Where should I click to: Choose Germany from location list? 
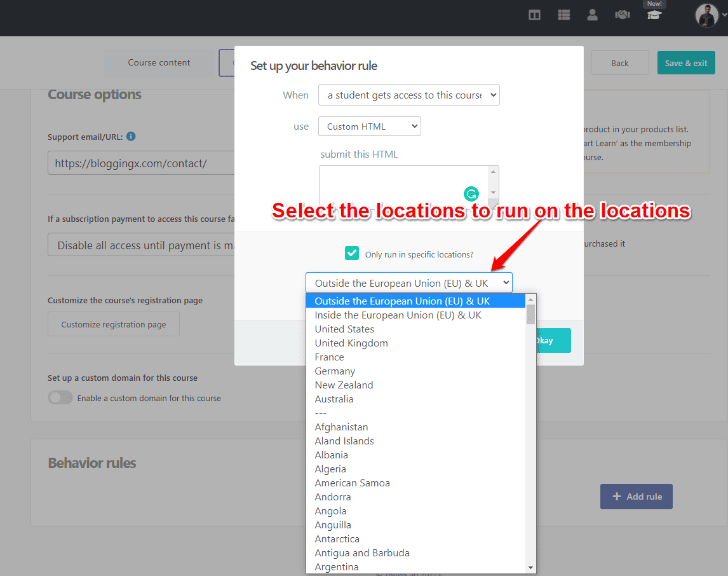(x=415, y=371)
